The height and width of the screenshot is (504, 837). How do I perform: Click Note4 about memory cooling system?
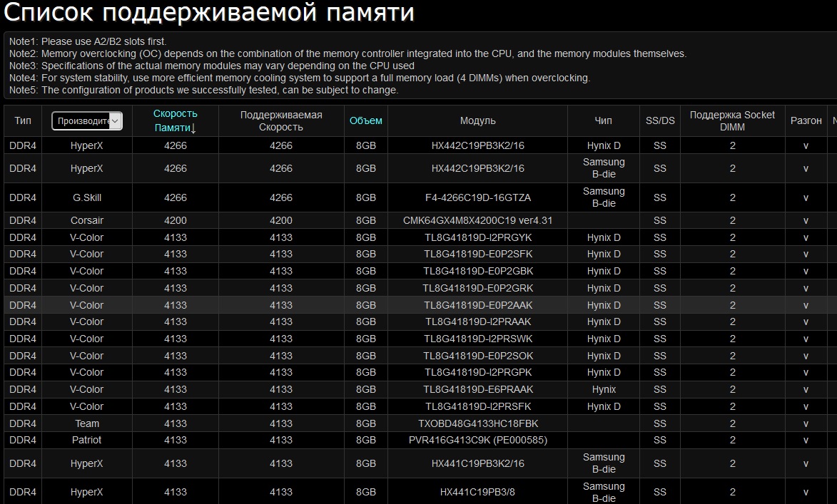(300, 78)
